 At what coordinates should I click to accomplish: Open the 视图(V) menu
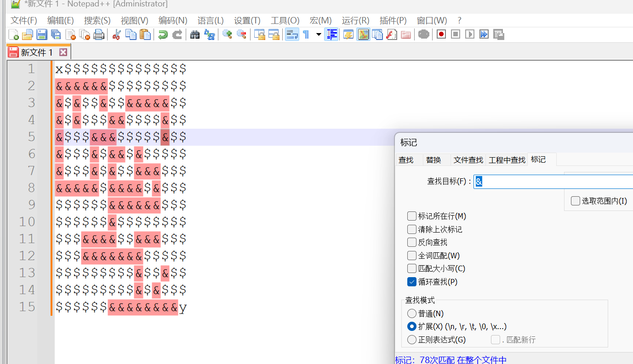click(135, 21)
